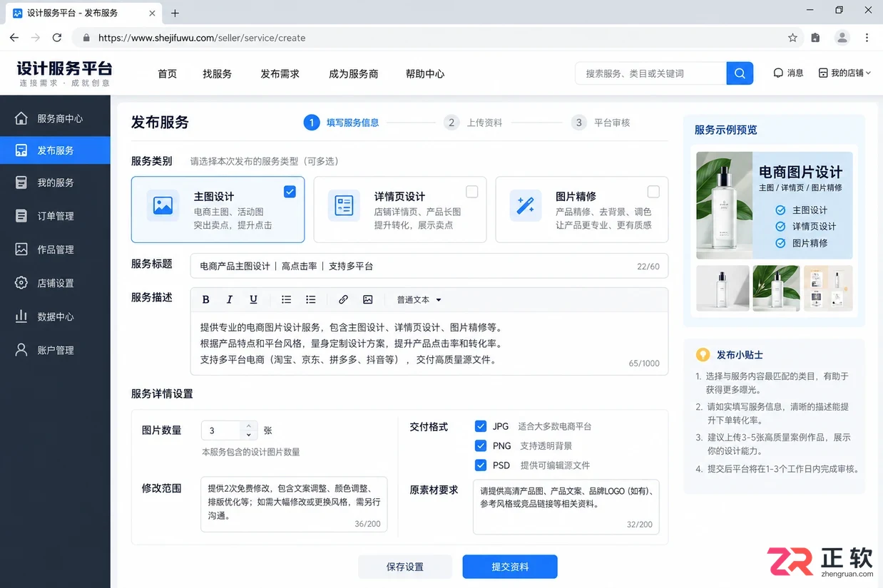Screen dimensions: 883x588
Task: Uncheck the PNG delivery format
Action: pos(481,445)
